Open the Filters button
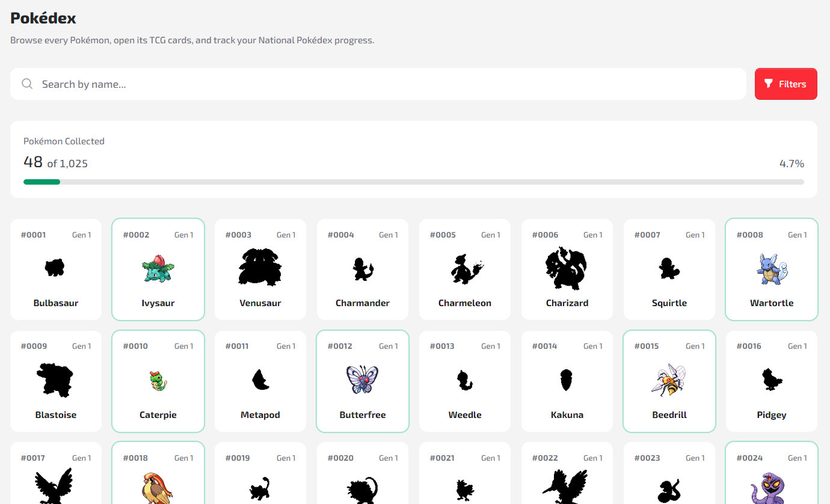 click(786, 84)
